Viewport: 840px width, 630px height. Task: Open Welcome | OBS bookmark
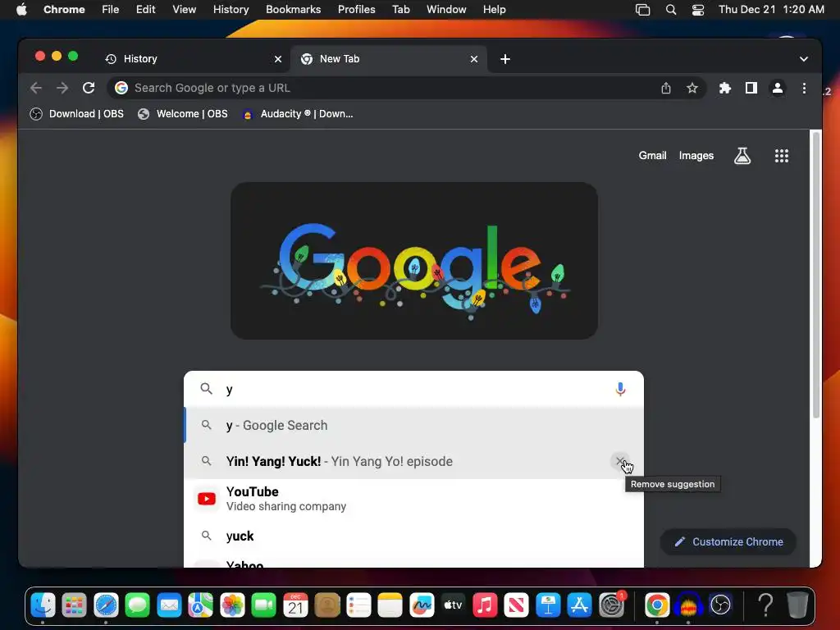(183, 114)
